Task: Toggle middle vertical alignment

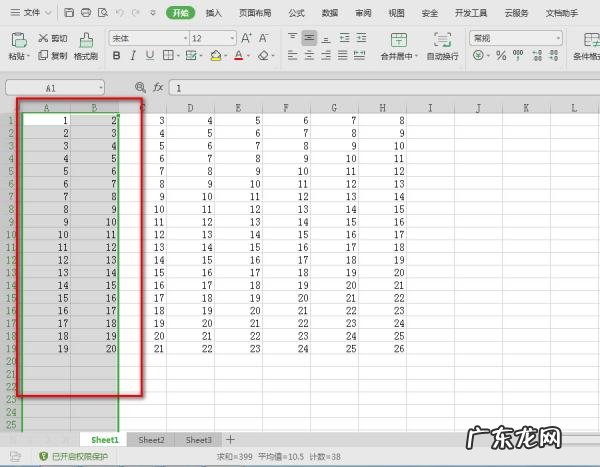Action: click(x=309, y=38)
